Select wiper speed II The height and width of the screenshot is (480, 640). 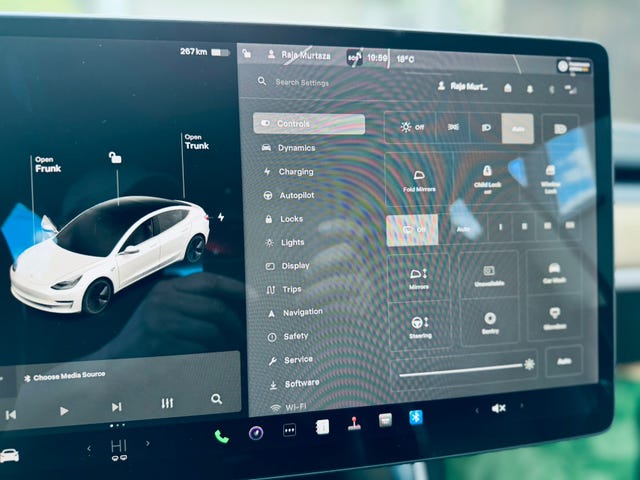point(524,227)
